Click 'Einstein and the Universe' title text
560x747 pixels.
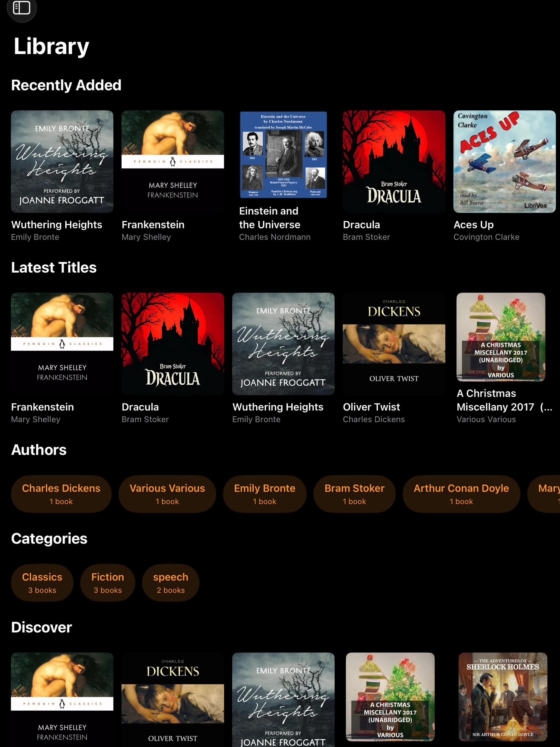[270, 218]
